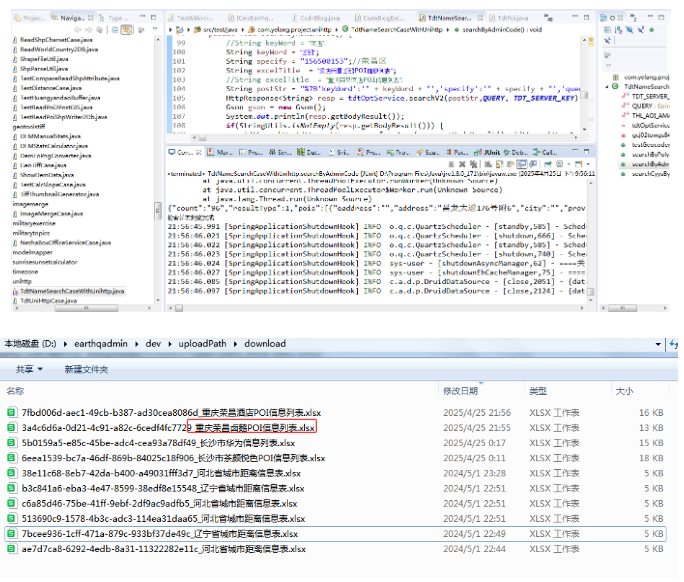Select the QUERY field in Outline
684x582 pixels.
[x=640, y=104]
